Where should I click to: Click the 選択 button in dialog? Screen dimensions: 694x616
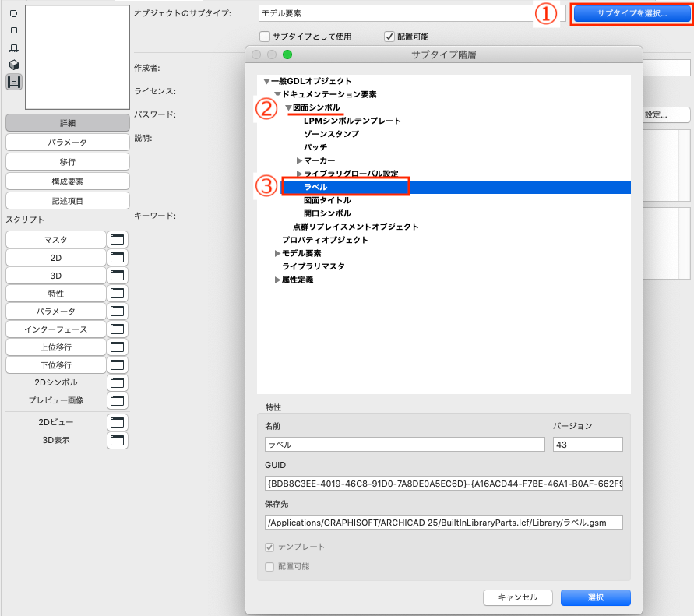coord(596,597)
